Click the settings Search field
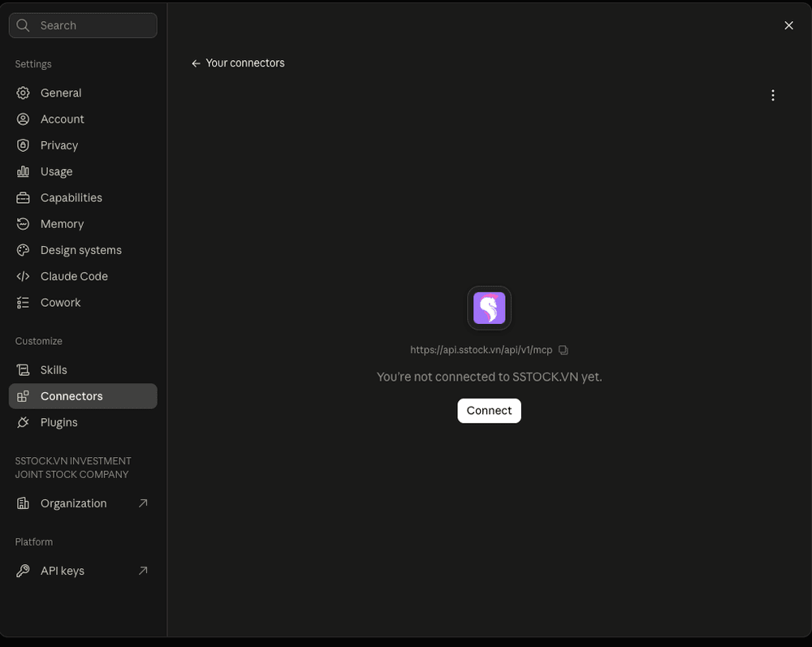Screen dimensions: 812x647 tap(83, 25)
